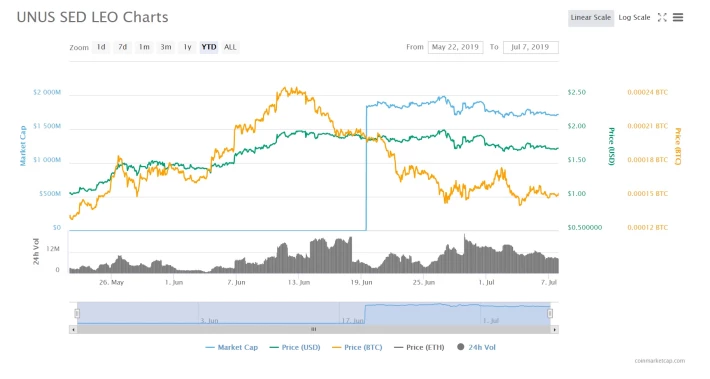Click the $2.00 USD price axis label
The image size is (710, 379).
[x=576, y=126]
